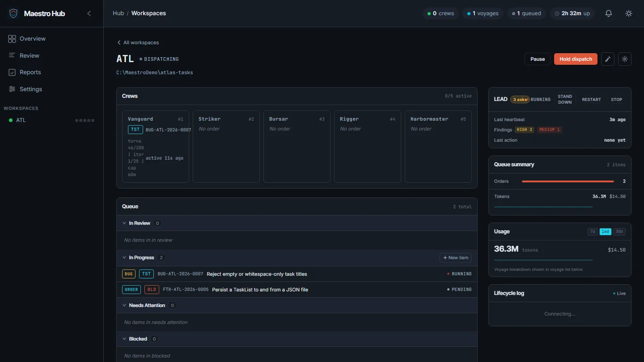Select the 30d usage range
This screenshot has height=362, width=644.
(619, 232)
